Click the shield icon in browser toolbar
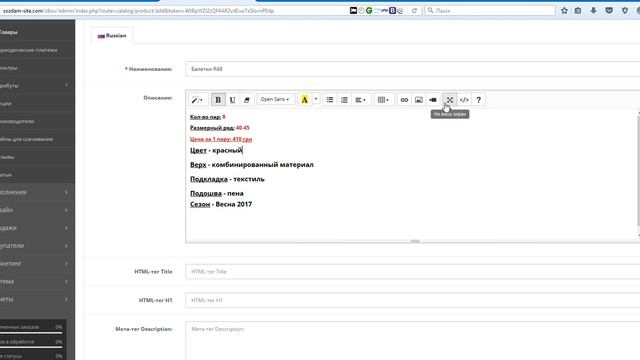This screenshot has width=640, height=360. point(624,11)
